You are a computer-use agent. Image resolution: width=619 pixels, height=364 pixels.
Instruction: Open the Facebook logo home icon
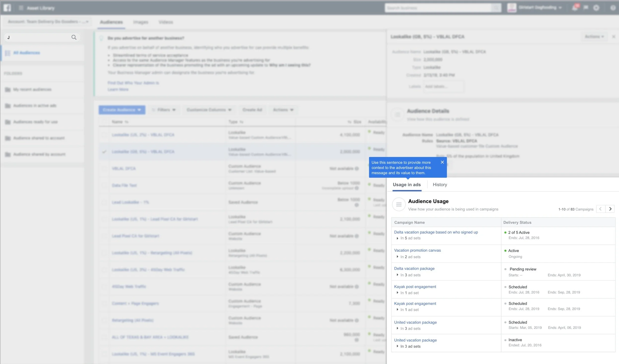pos(7,8)
